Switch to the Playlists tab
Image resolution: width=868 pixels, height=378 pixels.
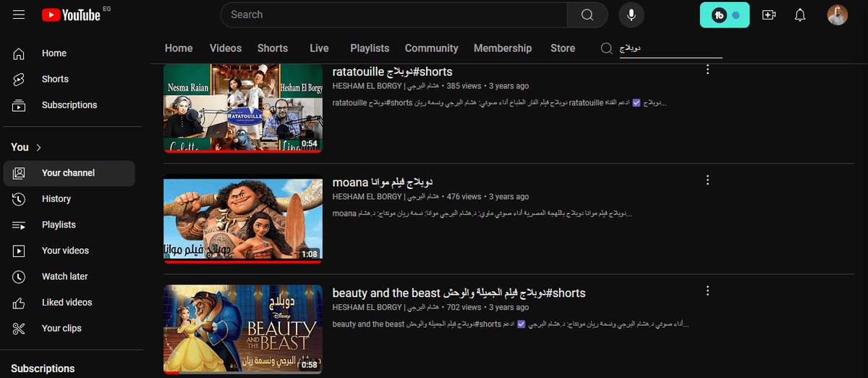click(370, 49)
